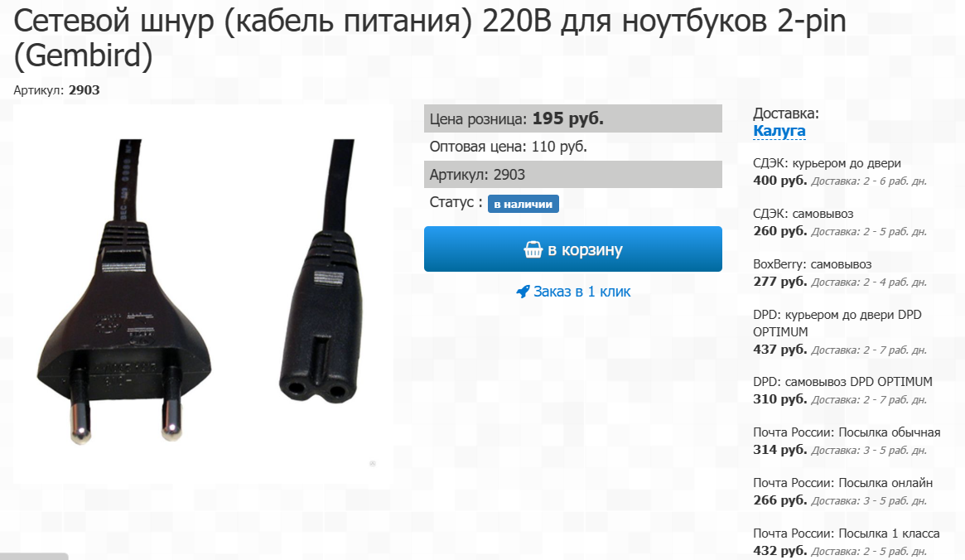Select DPD самовывоз OPTIMUM delivery option

(x=842, y=390)
